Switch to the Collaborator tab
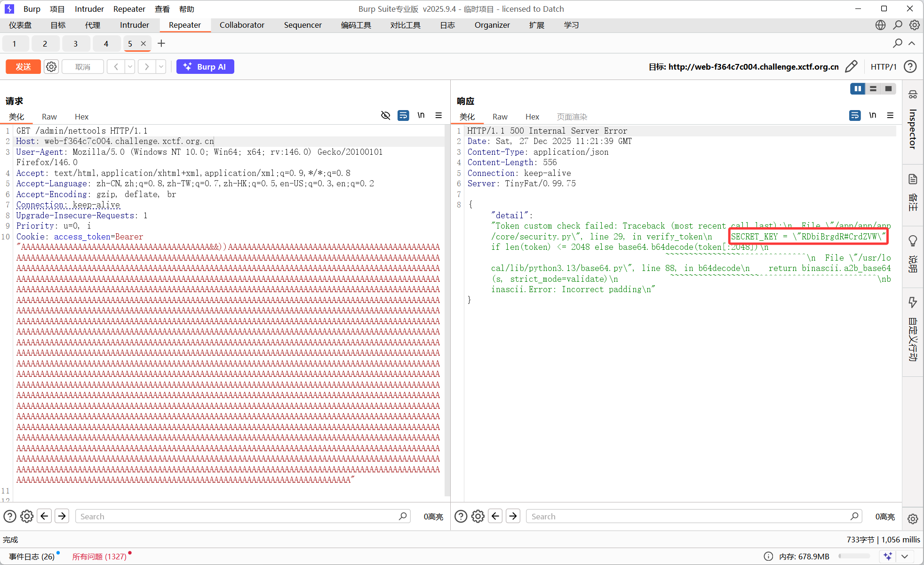924x565 pixels. point(242,25)
